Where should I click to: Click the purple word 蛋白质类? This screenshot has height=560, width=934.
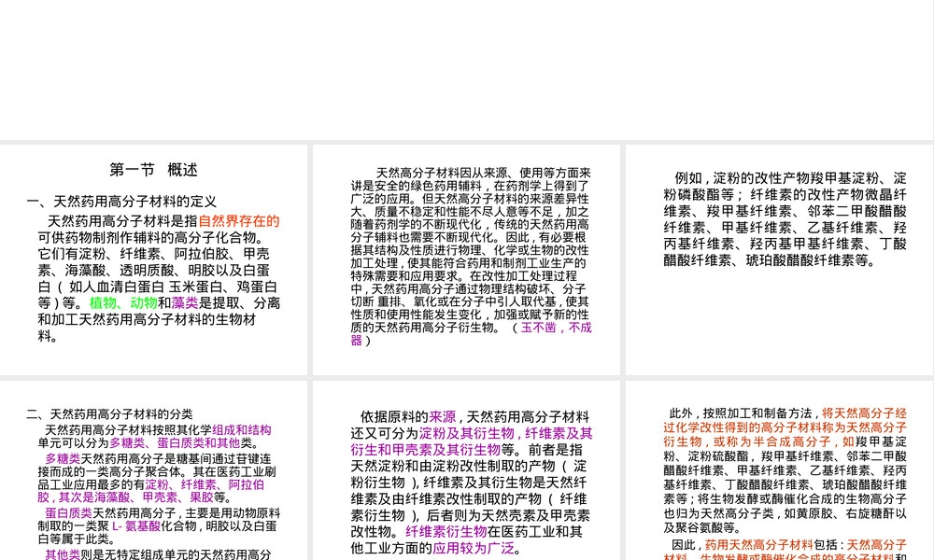(68, 513)
